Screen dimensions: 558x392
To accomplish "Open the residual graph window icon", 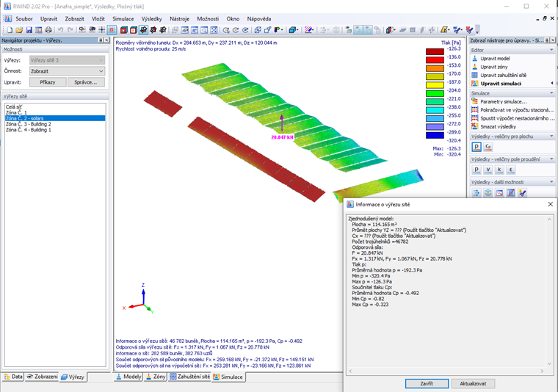I will point(499,193).
